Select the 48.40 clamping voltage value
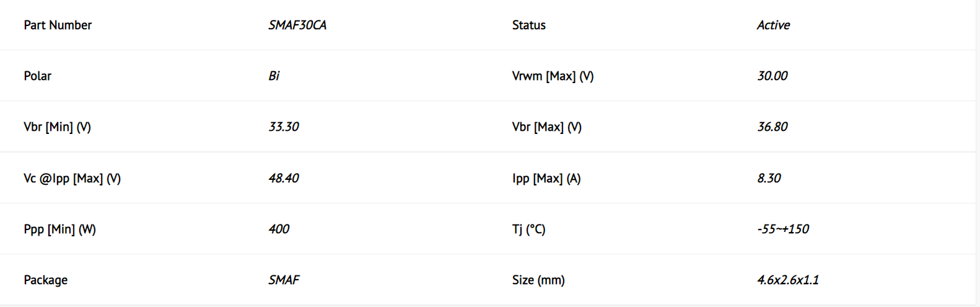This screenshot has width=980, height=307. tap(284, 178)
